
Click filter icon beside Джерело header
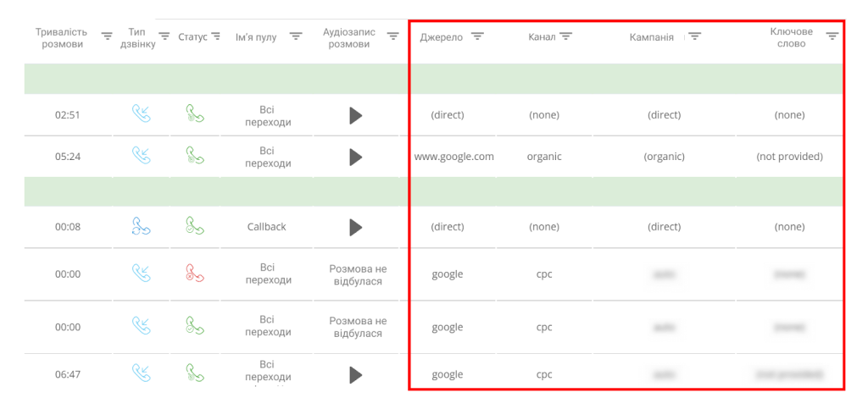pos(477,36)
